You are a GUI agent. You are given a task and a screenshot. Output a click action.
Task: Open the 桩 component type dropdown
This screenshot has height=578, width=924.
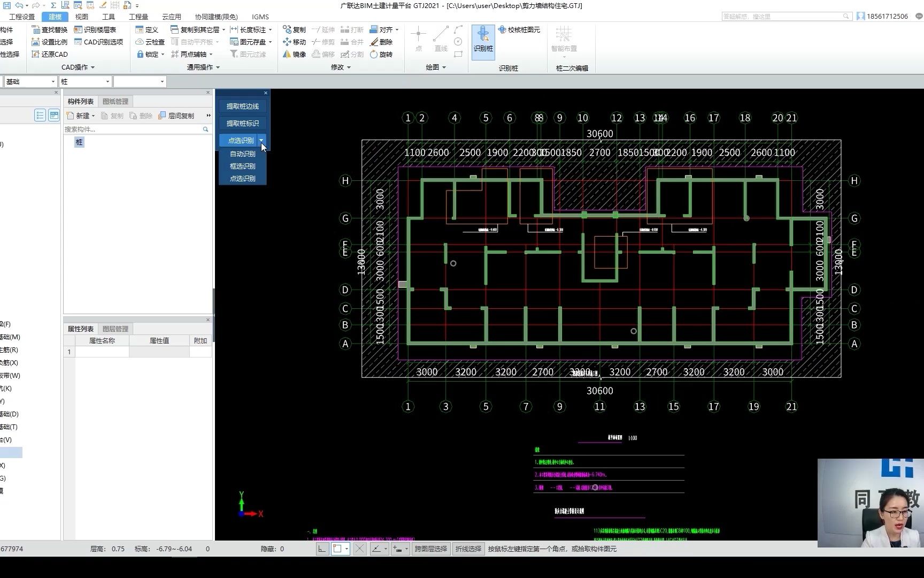[x=85, y=81]
